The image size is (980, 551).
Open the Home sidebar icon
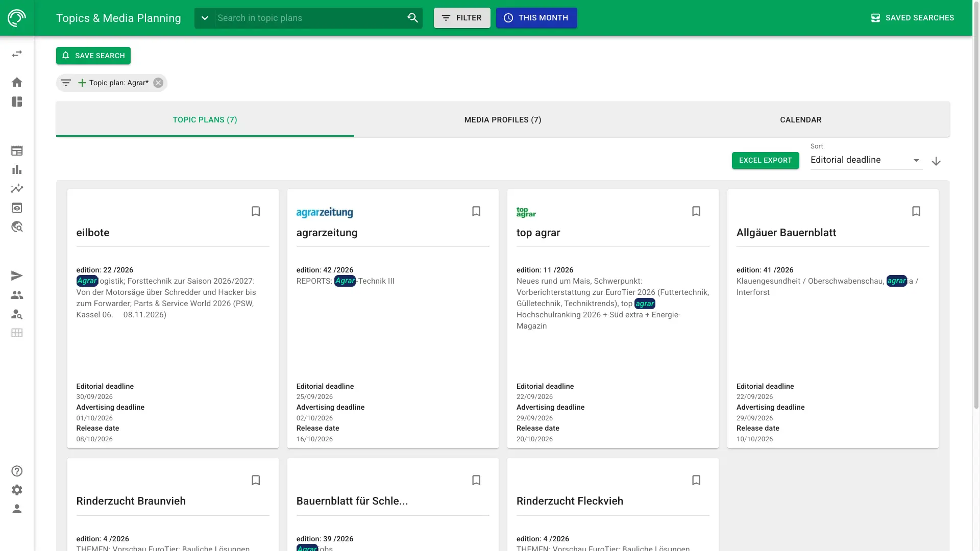[x=17, y=82]
